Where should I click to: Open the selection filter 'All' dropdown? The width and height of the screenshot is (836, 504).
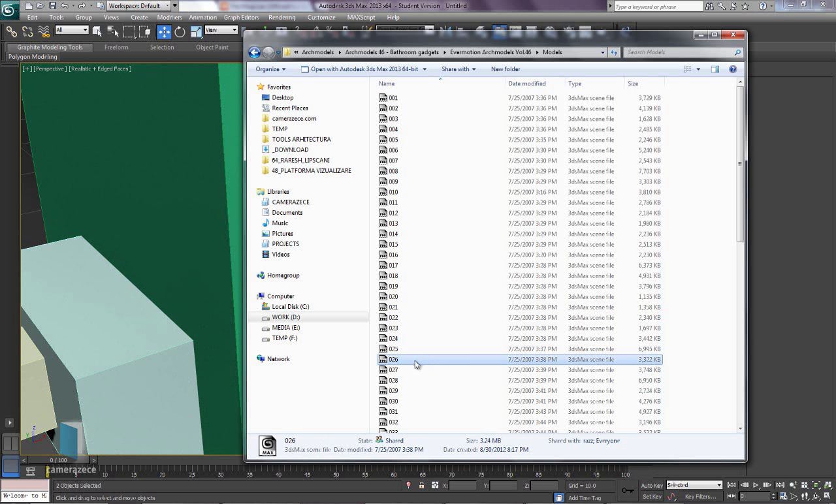click(71, 30)
